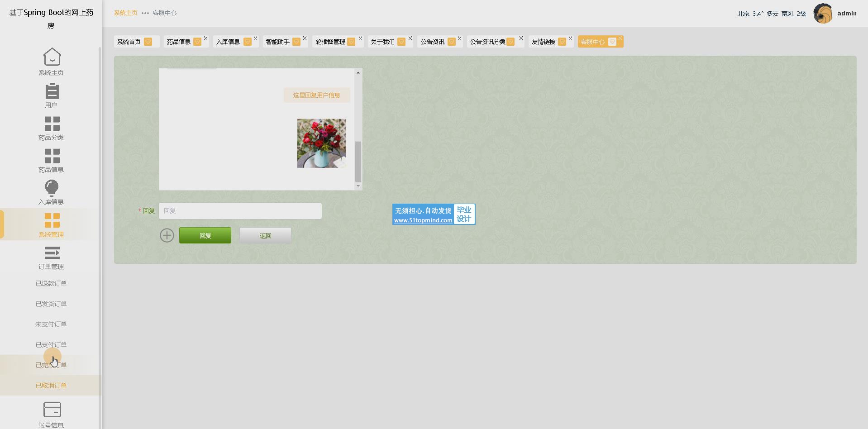Click the 这里回复用户信息 chat bubble
Screen dimensions: 868x429
click(317, 95)
